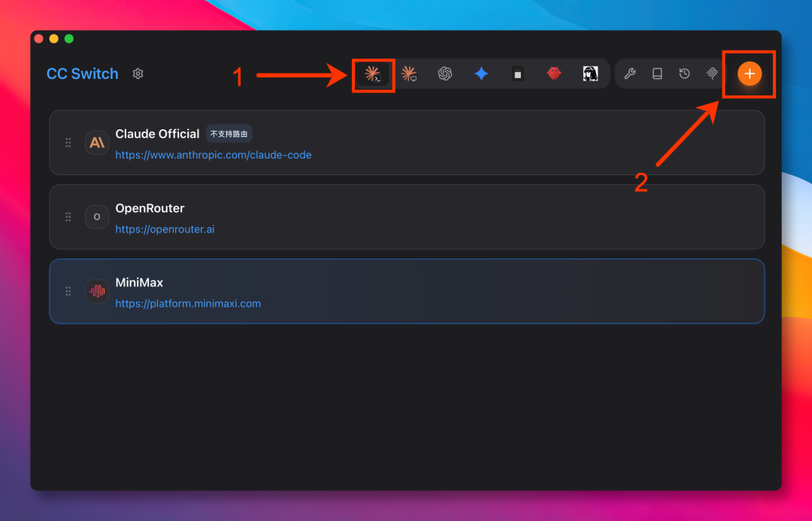Select the black-and-white portrait app icon
This screenshot has height=521, width=812.
click(590, 74)
